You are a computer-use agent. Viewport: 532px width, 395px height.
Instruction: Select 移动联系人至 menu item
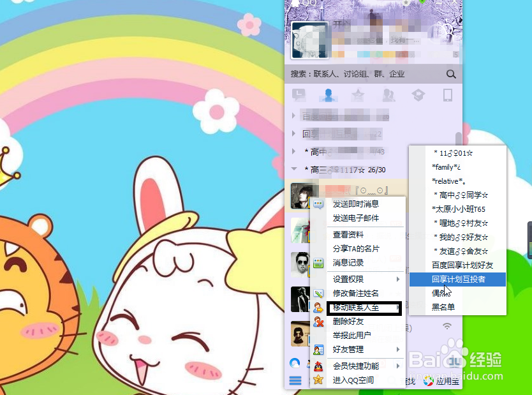point(355,308)
